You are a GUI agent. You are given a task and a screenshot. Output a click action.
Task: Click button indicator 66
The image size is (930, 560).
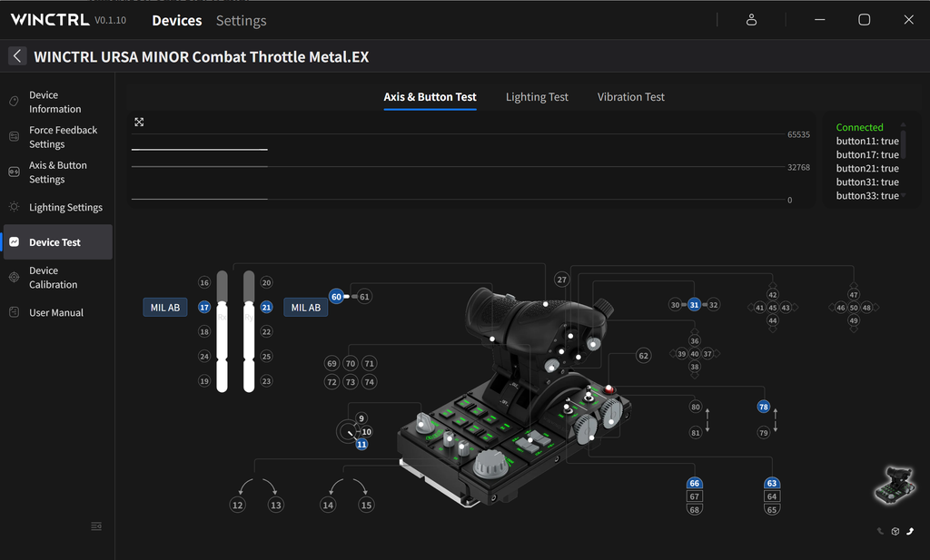[695, 483]
